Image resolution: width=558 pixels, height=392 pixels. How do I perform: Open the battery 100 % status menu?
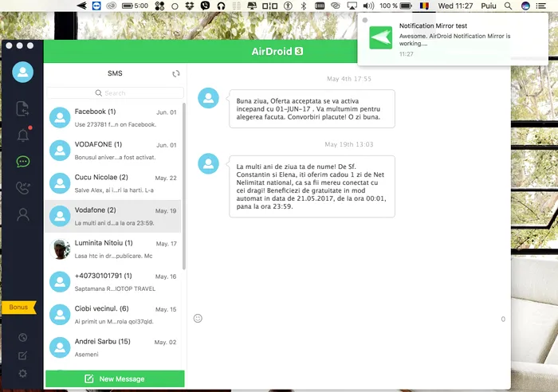pyautogui.click(x=395, y=6)
